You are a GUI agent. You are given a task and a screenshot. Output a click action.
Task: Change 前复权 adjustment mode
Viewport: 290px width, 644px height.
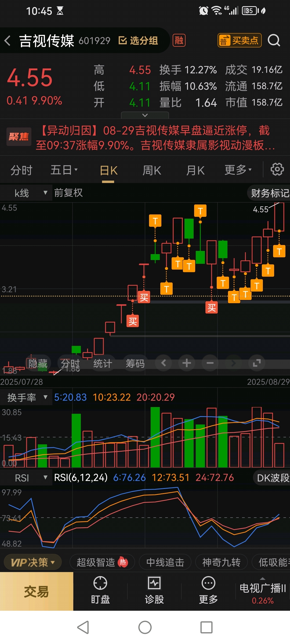coord(68,193)
